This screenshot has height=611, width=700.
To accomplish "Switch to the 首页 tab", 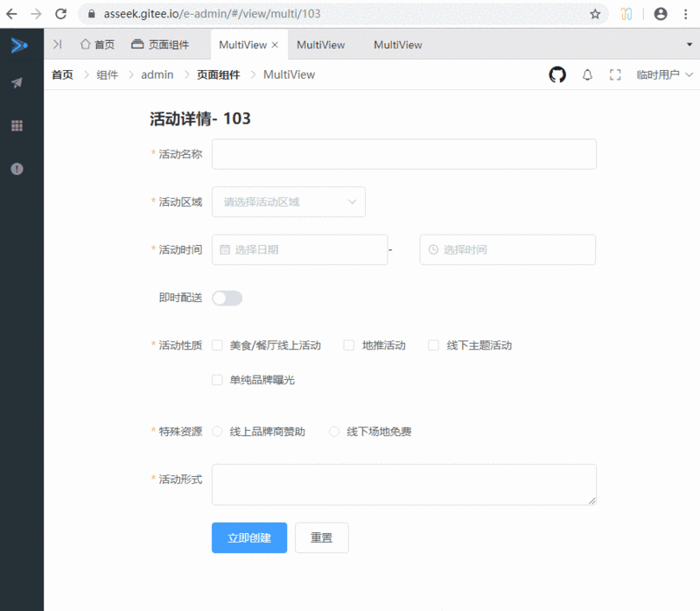I will click(x=97, y=45).
